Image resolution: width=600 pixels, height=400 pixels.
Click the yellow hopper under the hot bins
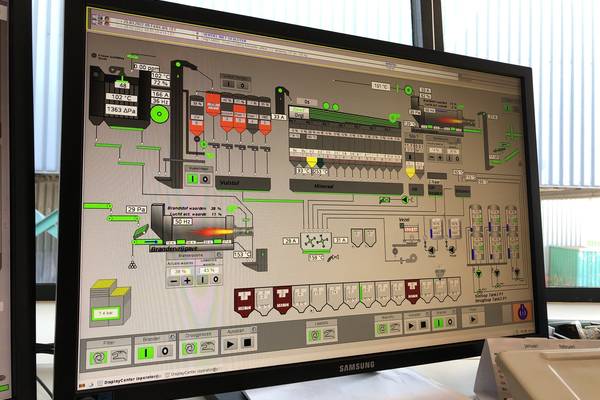tap(311, 161)
